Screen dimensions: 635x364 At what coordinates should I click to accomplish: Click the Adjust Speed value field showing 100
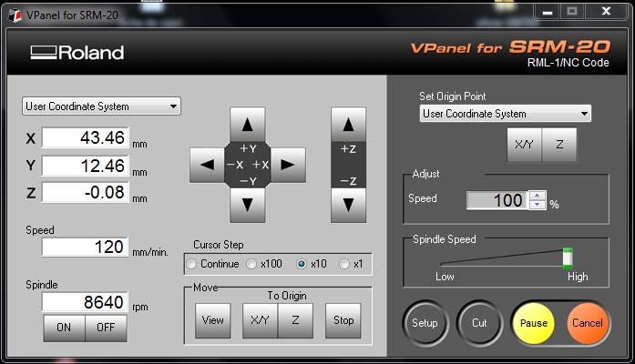[497, 200]
